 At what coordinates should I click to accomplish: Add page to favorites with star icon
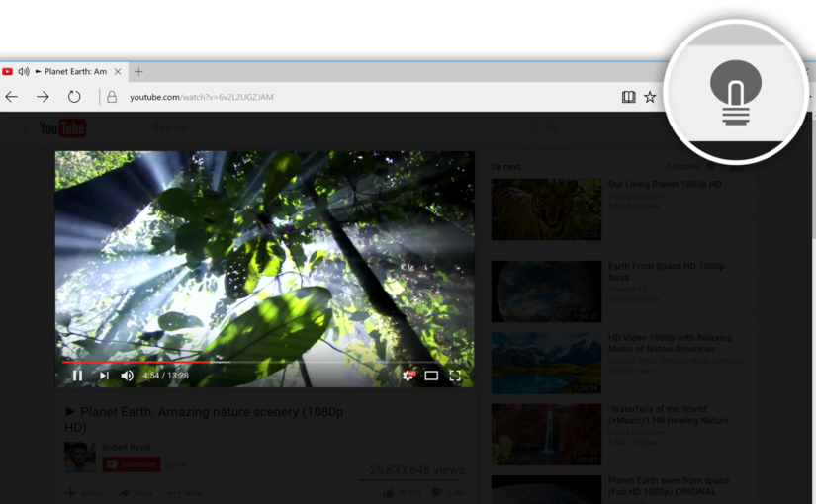pyautogui.click(x=650, y=97)
